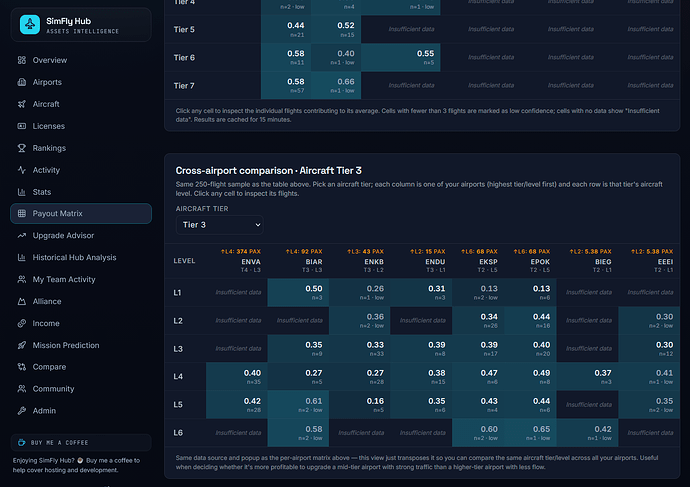
Task: Open Activity via its pulse icon
Action: point(22,170)
